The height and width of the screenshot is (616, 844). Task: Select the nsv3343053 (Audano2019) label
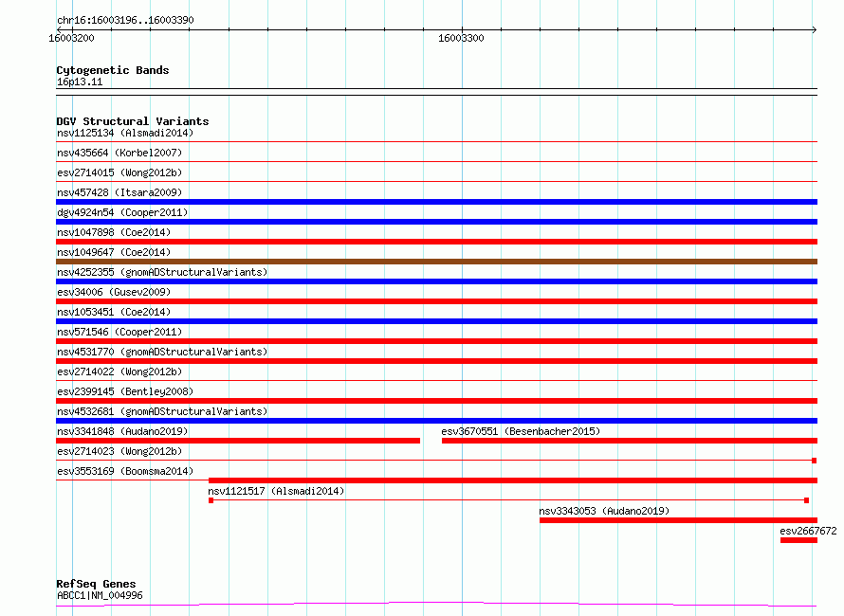coord(604,511)
